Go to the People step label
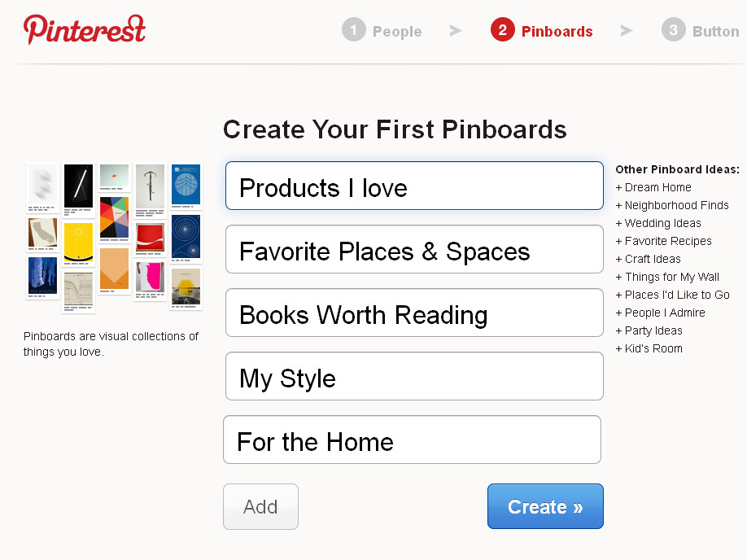 click(x=397, y=32)
